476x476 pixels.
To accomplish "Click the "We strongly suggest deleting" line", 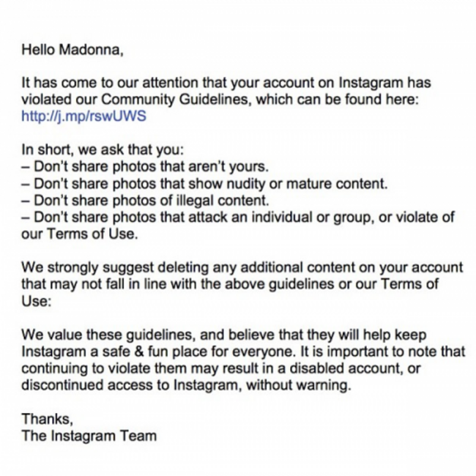I will (242, 267).
